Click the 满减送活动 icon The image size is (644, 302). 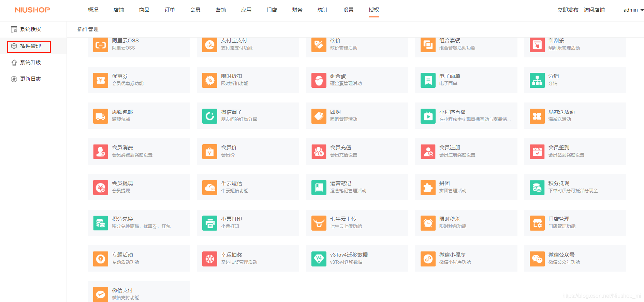[537, 116]
